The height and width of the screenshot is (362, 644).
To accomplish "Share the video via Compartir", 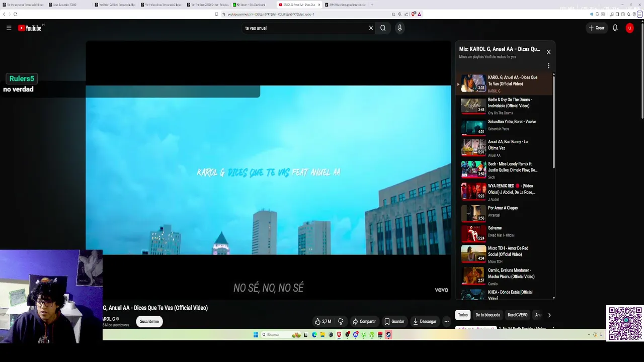I will tap(364, 321).
